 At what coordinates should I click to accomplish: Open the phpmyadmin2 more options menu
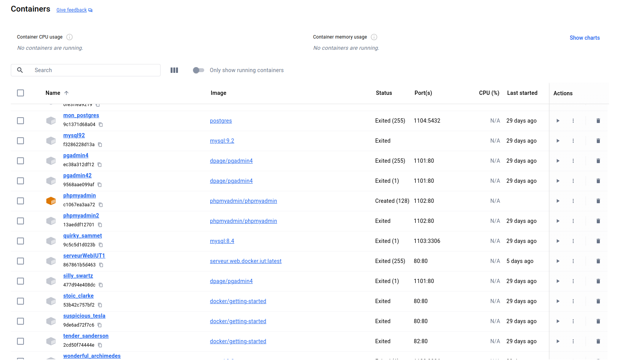tap(573, 221)
